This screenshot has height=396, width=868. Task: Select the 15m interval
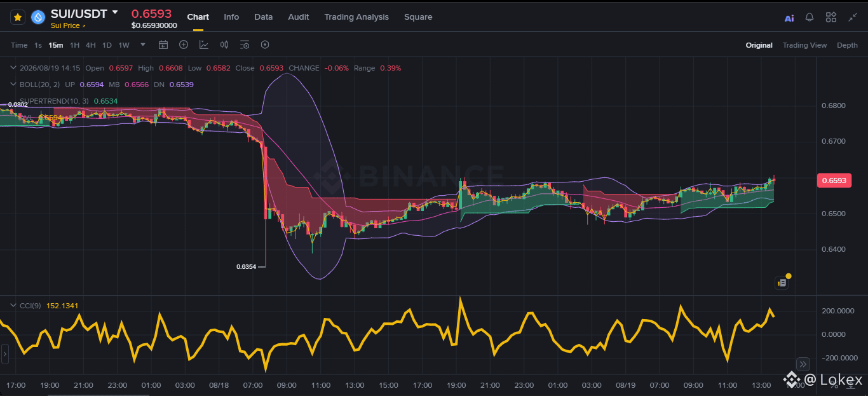[x=56, y=45]
